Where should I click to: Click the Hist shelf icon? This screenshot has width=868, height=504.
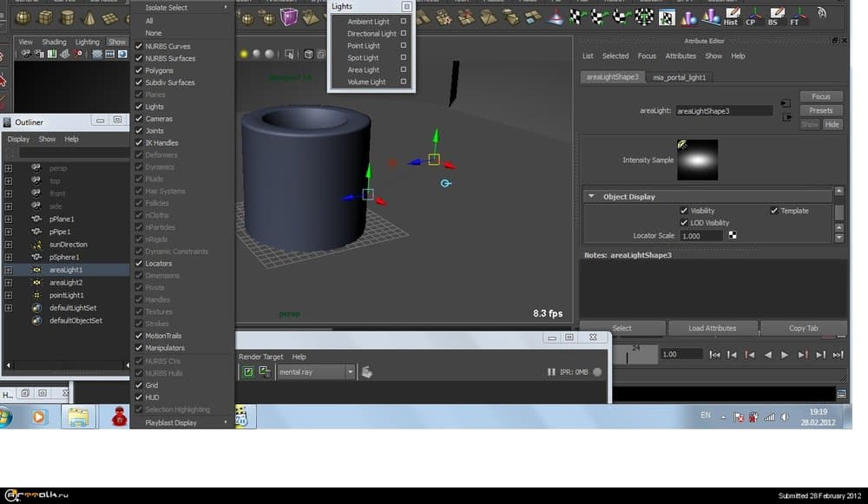click(731, 16)
